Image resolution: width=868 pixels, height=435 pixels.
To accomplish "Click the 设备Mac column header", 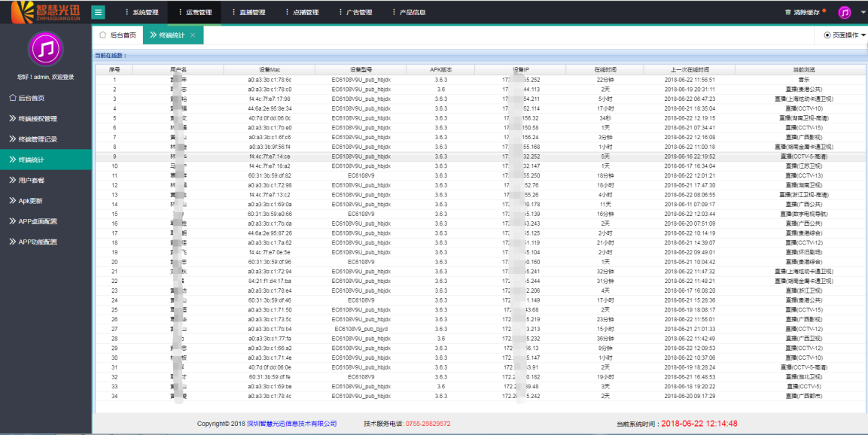I will click(270, 70).
